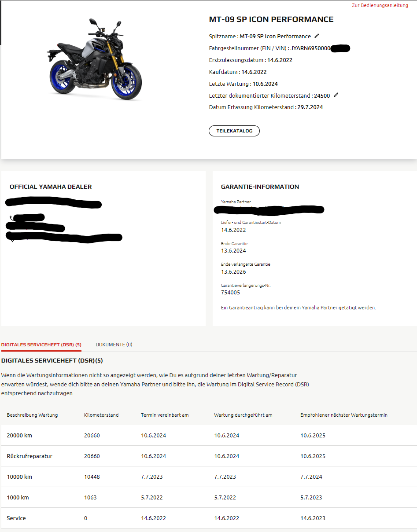Click the Garantieverlängerungs-Nr. 754005
Viewport: 417px width, 532px height.
click(x=230, y=293)
